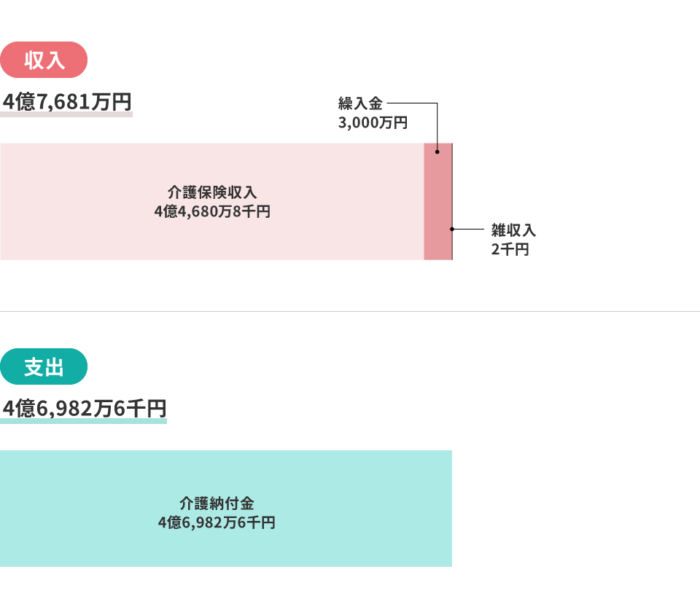Click the 介護保険収入 label in the bar
Screen dimensions: 700x612
pos(212,193)
